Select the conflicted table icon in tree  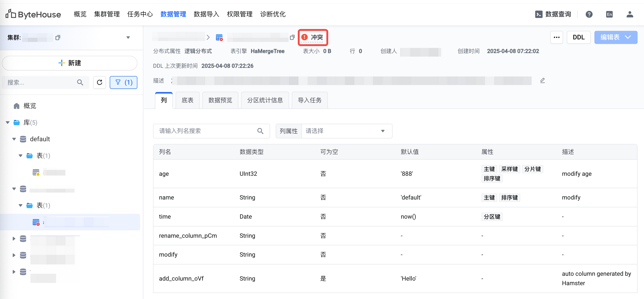(x=36, y=222)
